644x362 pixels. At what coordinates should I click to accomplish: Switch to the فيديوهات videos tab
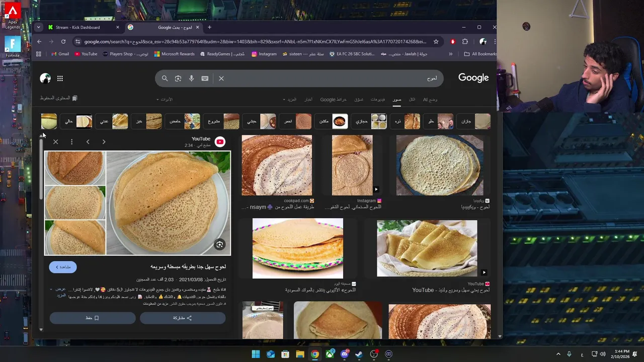378,100
